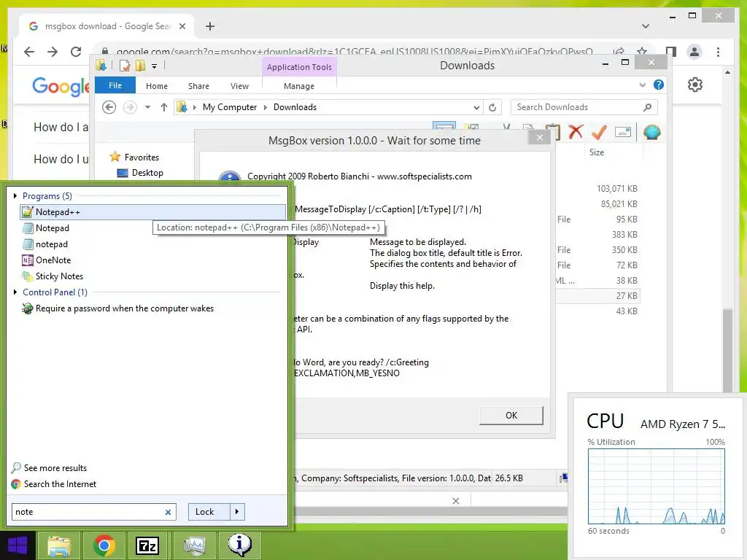Go up one folder level in Explorer
This screenshot has width=747, height=560.
(x=164, y=107)
